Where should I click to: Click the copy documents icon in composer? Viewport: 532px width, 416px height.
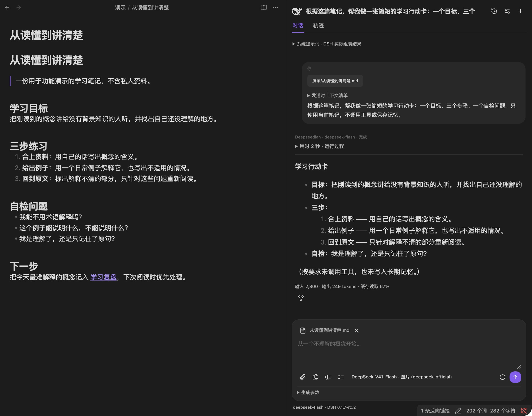(x=315, y=377)
